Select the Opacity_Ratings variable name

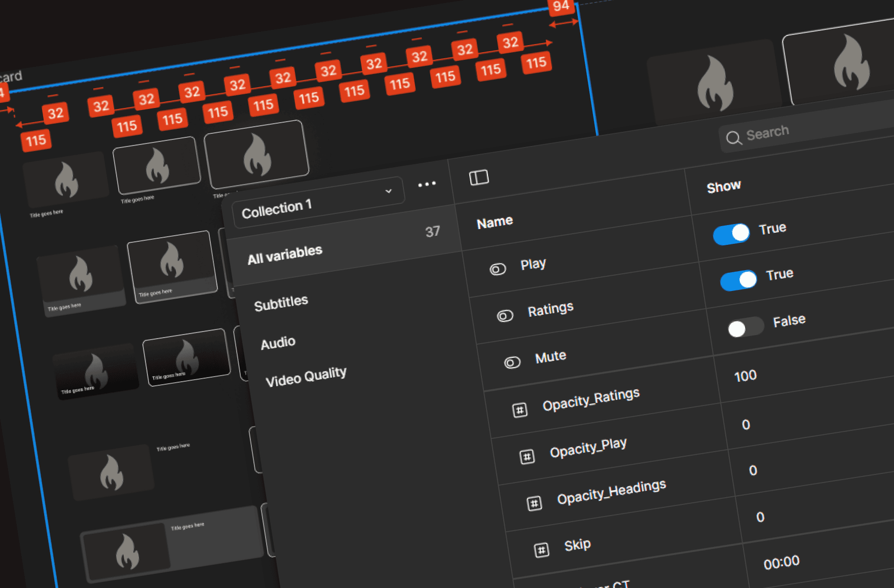point(591,400)
